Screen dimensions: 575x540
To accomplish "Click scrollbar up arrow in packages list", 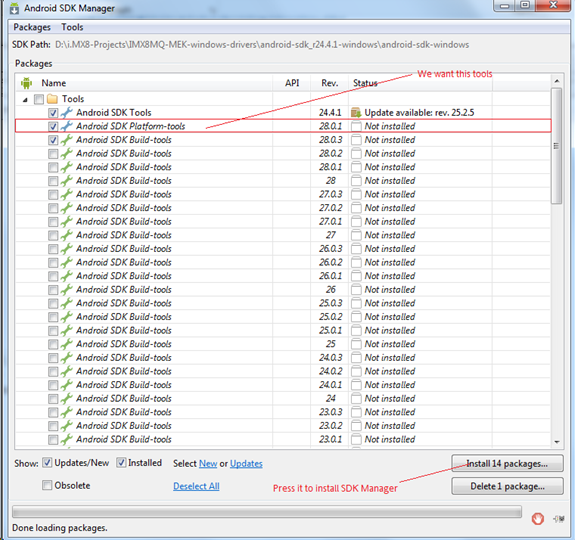I will [557, 81].
